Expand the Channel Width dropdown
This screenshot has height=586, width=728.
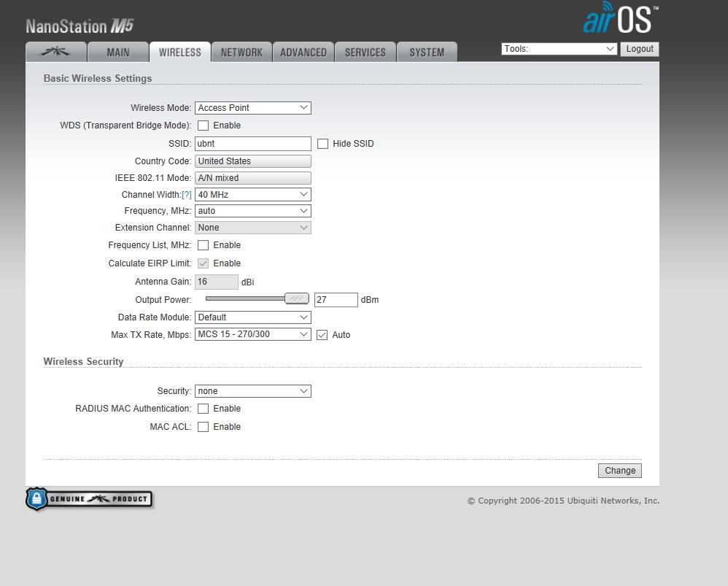coord(252,195)
